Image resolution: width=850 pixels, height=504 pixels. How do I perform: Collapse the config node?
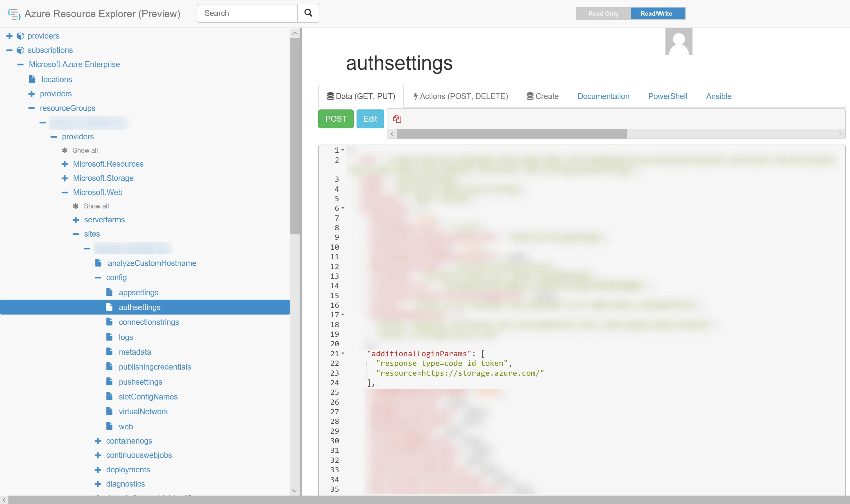point(98,278)
